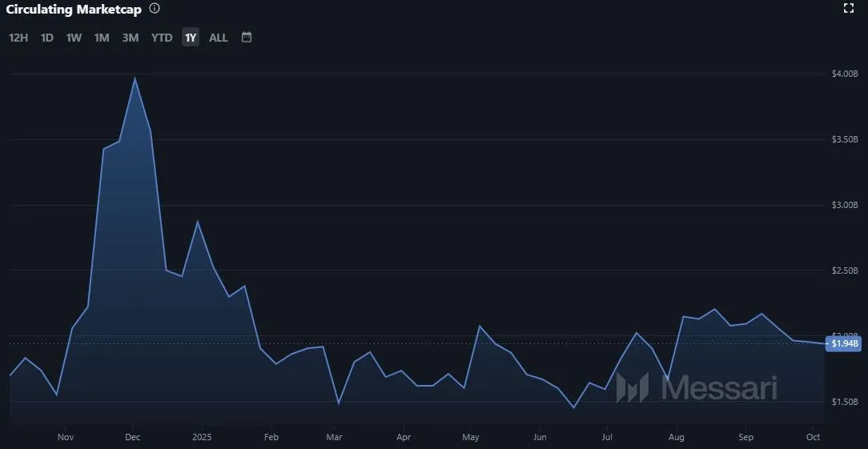868x449 pixels.
Task: Click the $1.94B current value label
Action: (x=845, y=343)
